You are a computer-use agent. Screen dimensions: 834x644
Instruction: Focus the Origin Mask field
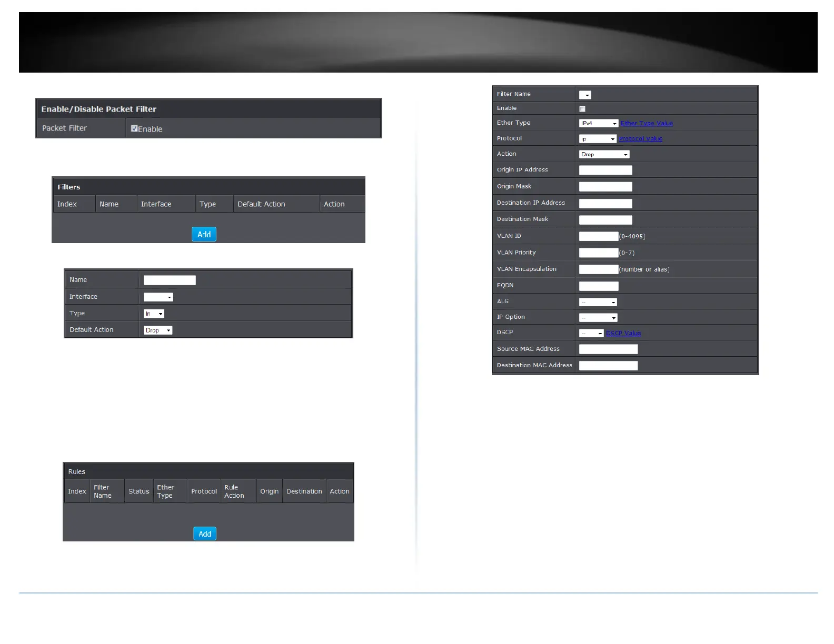(605, 187)
